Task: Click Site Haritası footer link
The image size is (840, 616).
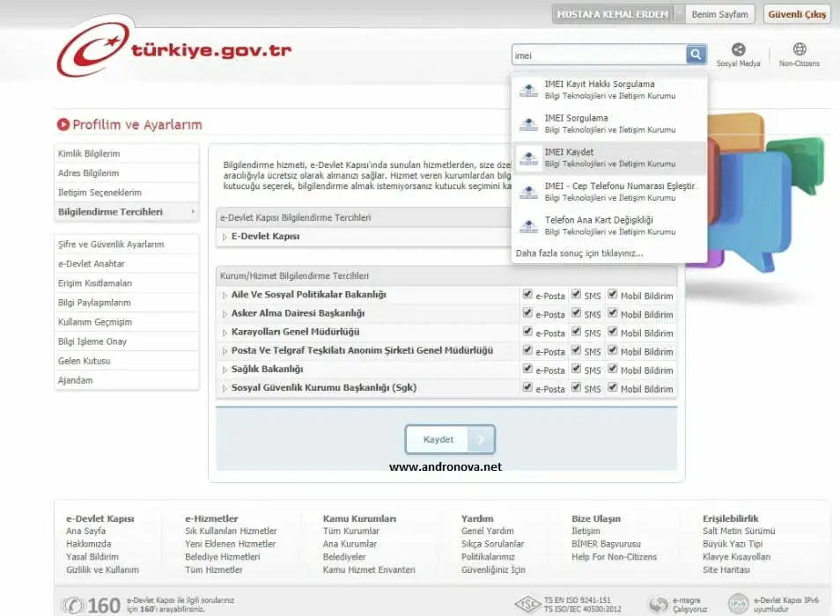Action: [x=726, y=570]
